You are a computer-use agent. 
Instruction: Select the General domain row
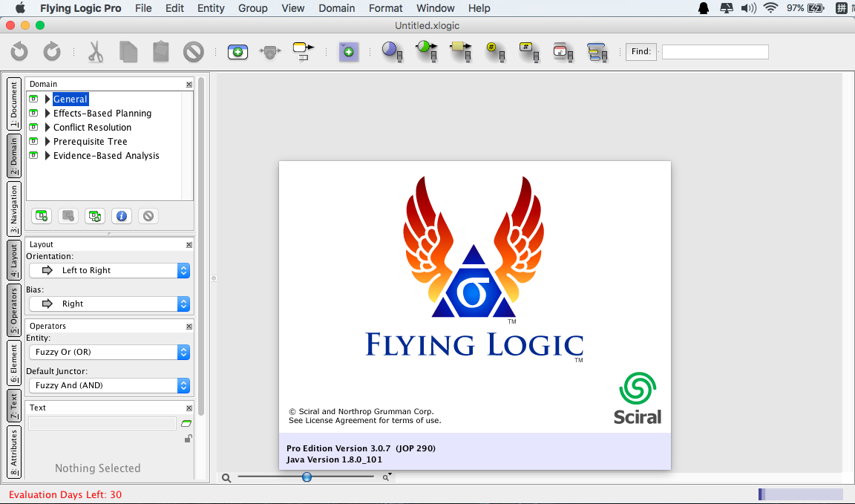tap(71, 99)
